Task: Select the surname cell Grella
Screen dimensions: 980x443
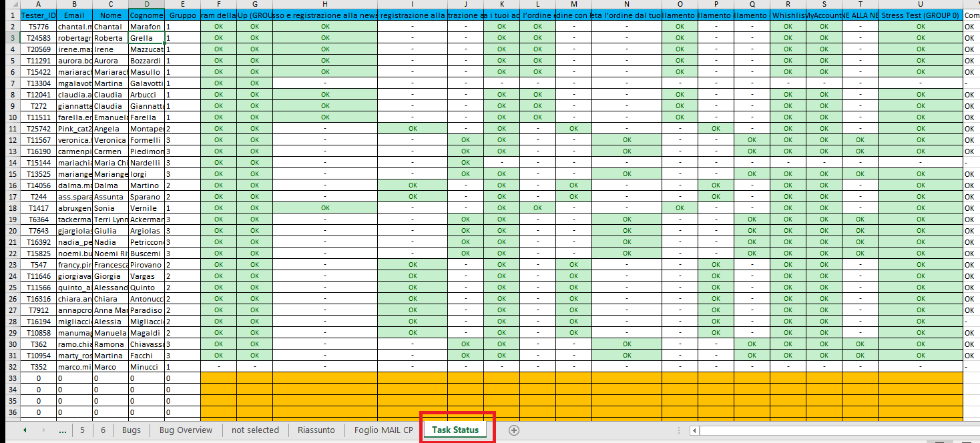Action: (x=146, y=37)
